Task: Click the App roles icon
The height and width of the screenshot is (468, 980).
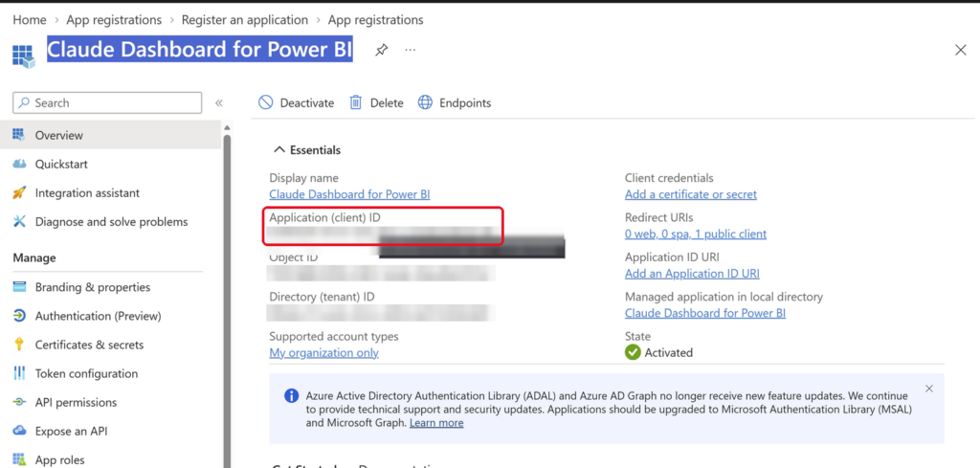Action: (19, 460)
